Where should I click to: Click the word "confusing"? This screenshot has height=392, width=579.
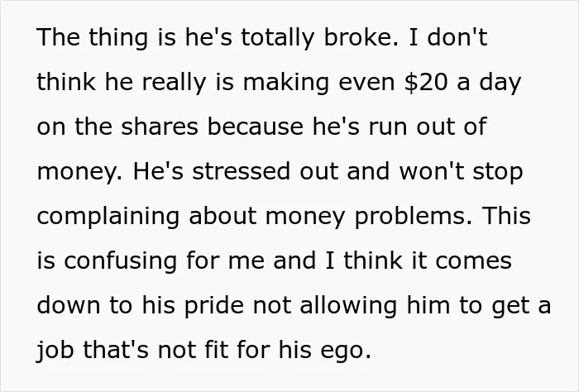coord(121,261)
